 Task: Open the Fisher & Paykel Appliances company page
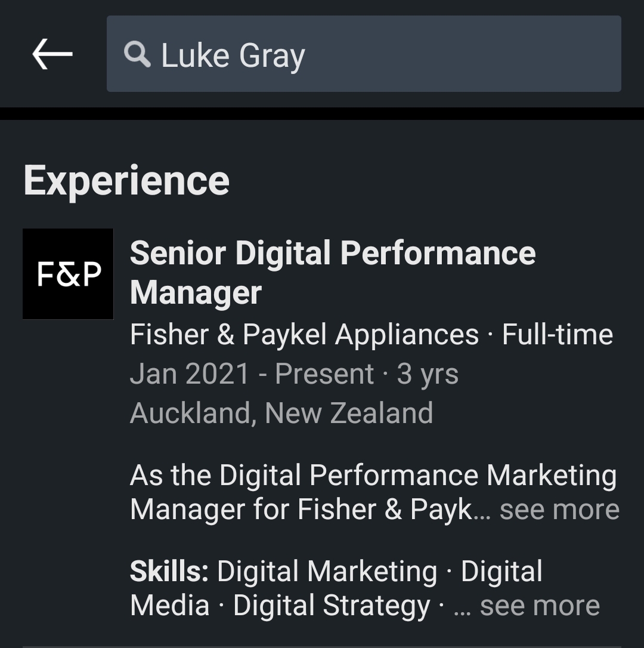304,335
